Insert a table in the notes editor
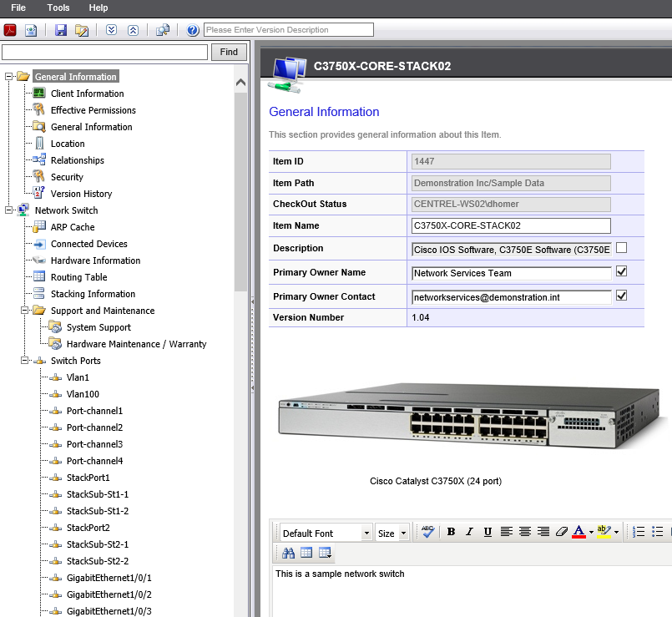672x617 pixels. [x=306, y=553]
